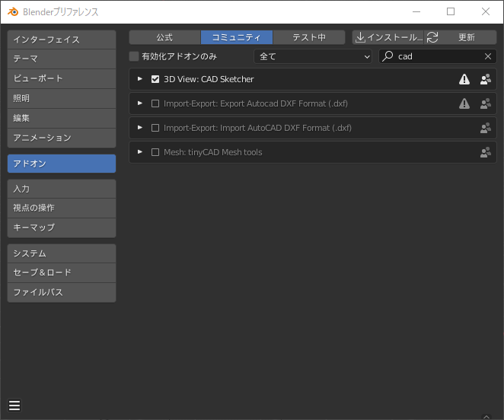Click the magnifier icon in search field
The width and height of the screenshot is (504, 420).
(388, 56)
